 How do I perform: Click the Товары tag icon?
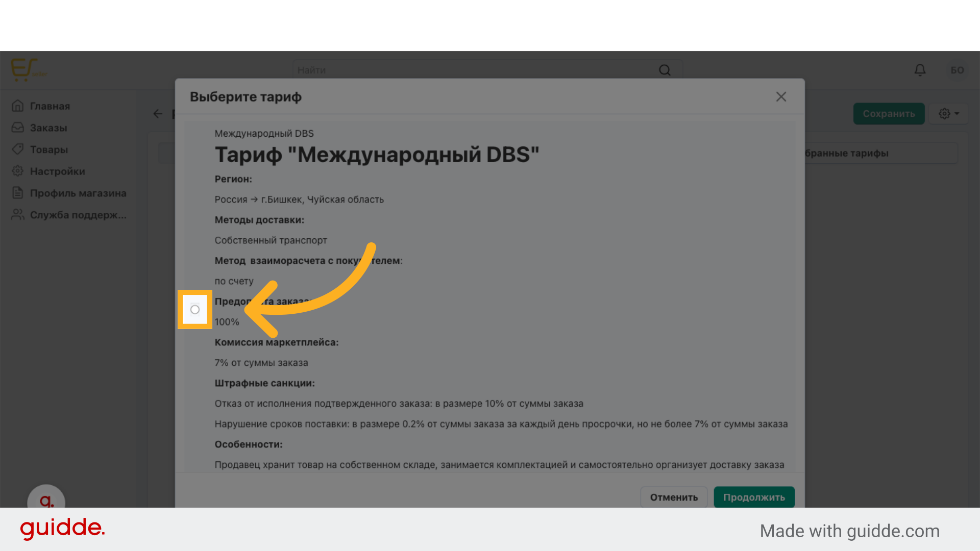(x=18, y=149)
